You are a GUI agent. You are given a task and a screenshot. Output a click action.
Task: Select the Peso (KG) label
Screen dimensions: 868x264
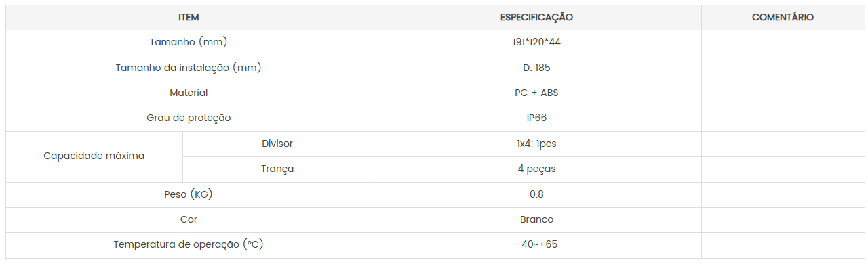click(x=189, y=194)
